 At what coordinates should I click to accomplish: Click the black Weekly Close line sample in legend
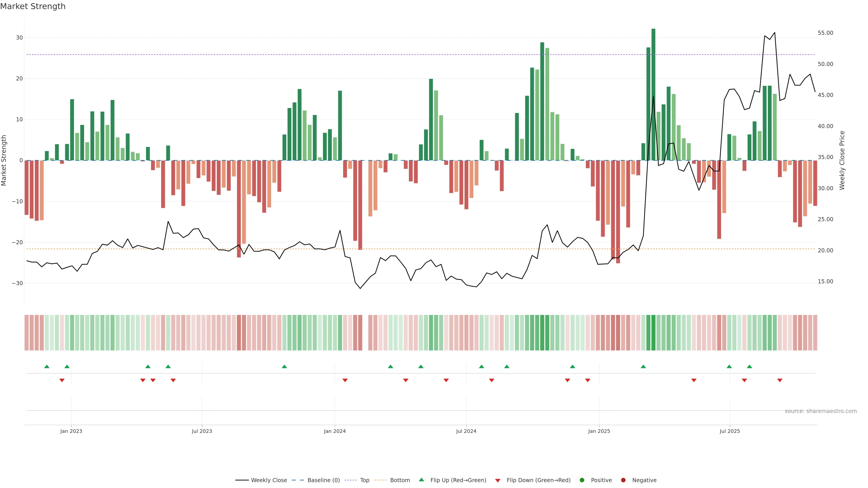[x=242, y=480]
